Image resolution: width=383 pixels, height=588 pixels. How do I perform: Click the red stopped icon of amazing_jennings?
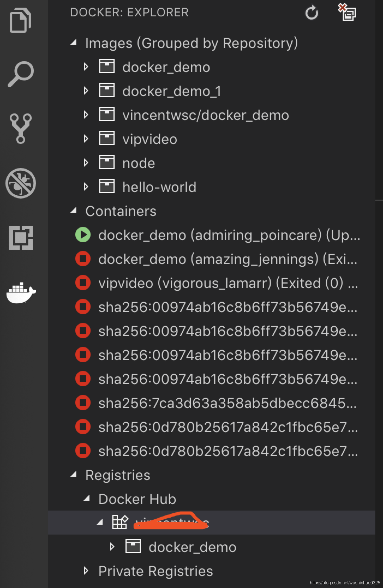point(83,259)
